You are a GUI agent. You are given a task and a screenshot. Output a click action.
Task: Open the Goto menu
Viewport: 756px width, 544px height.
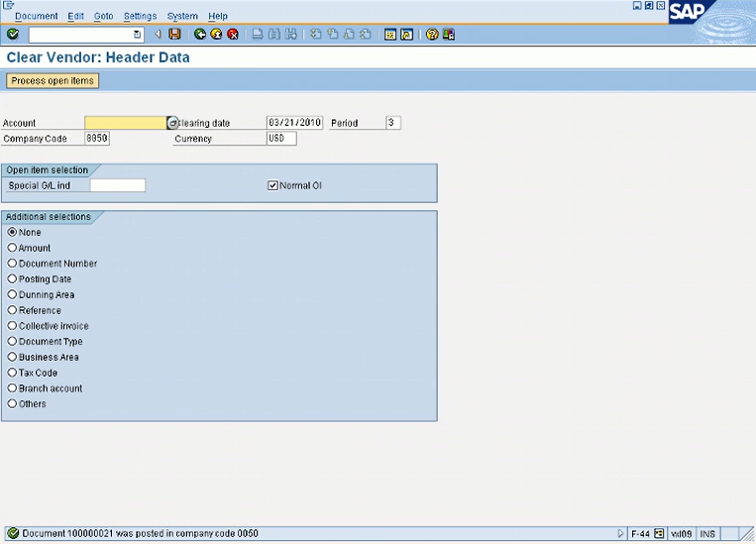pyautogui.click(x=104, y=16)
